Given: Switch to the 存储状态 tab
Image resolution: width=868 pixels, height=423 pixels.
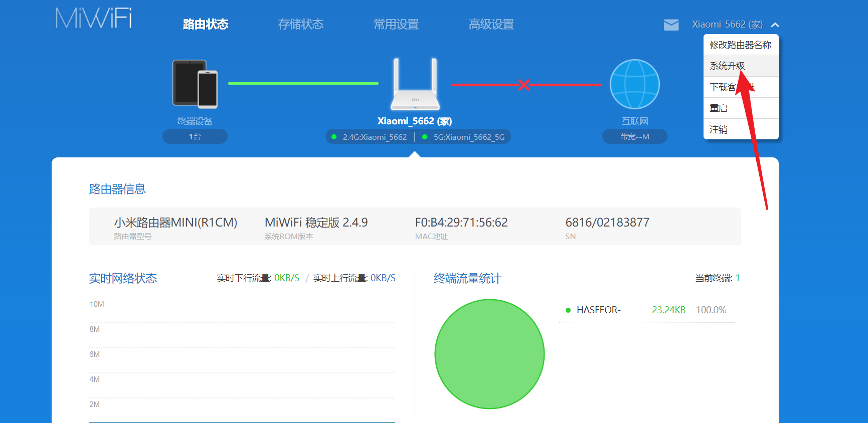Looking at the screenshot, I should (301, 24).
